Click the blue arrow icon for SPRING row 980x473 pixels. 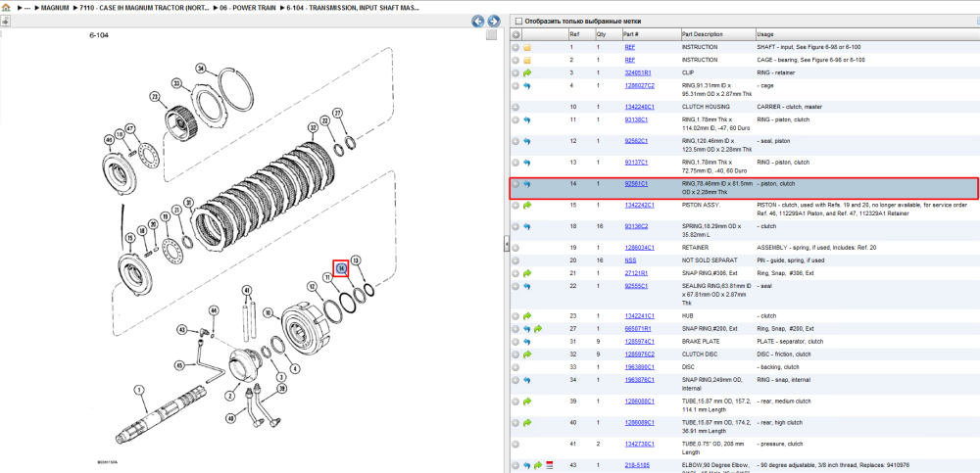(527, 226)
